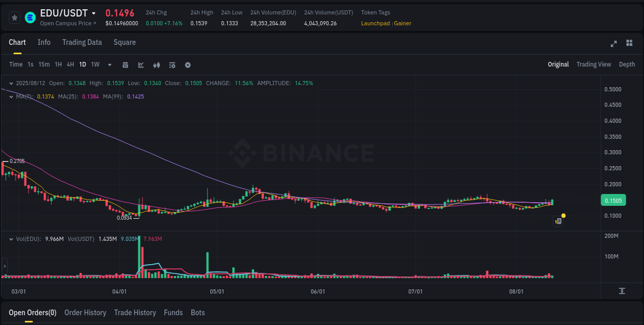Open the Launchpad token tag link

point(376,23)
